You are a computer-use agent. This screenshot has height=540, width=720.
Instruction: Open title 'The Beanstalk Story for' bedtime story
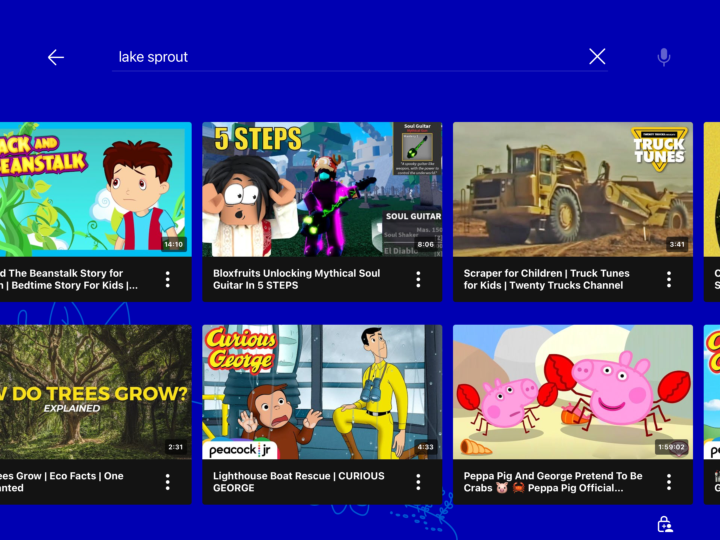coord(68,279)
